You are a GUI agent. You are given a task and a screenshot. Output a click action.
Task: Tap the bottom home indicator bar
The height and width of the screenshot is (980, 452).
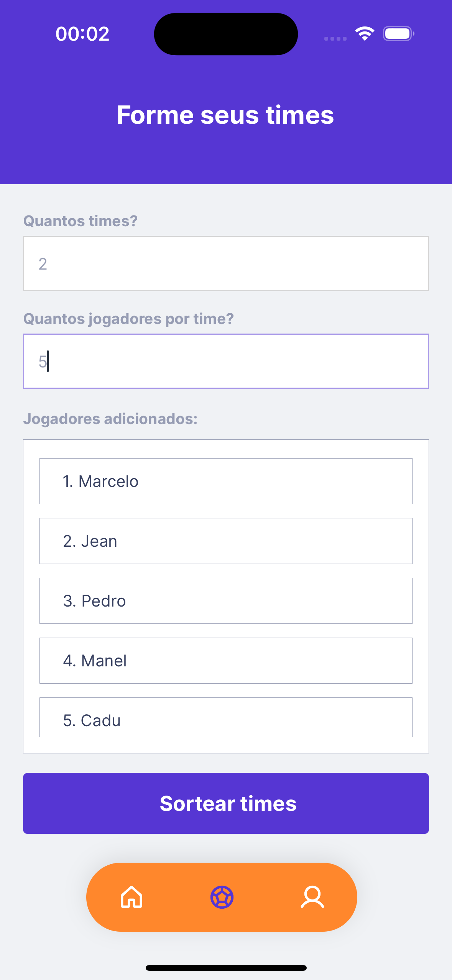pyautogui.click(x=226, y=968)
